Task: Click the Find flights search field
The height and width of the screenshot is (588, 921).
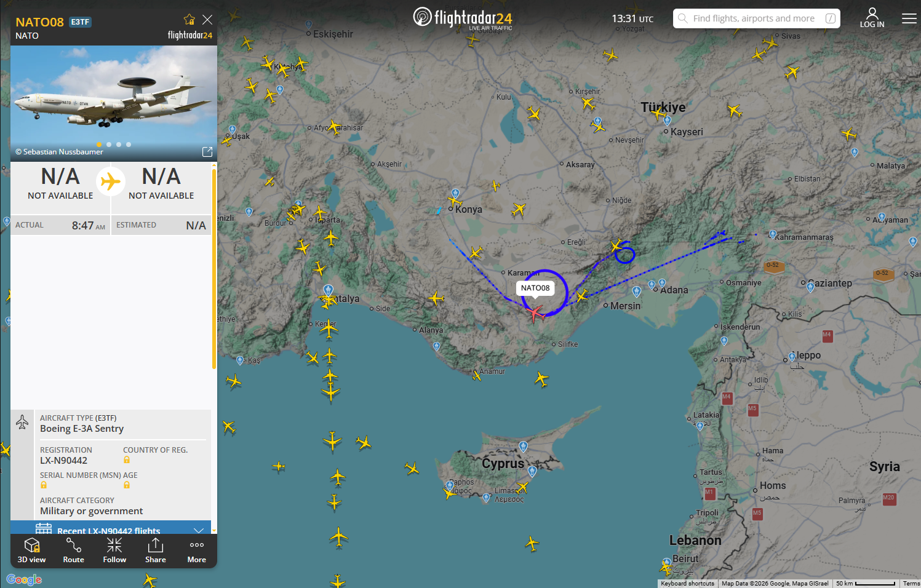Action: [x=757, y=18]
